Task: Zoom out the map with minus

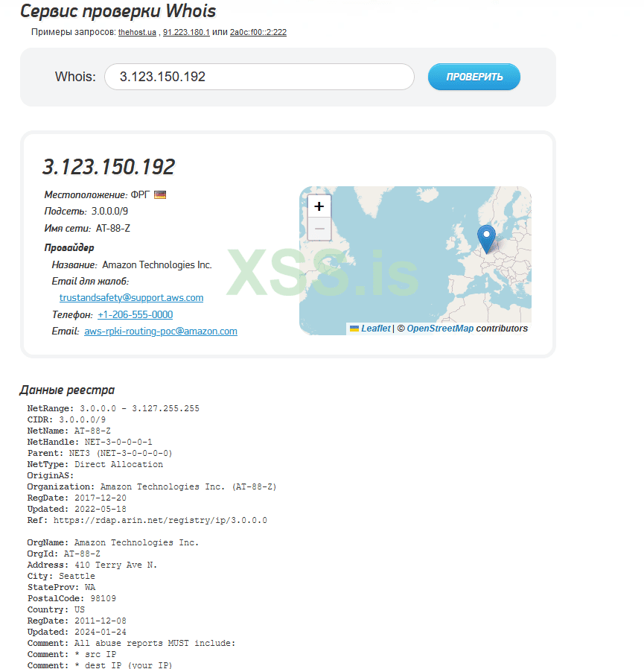Action: [x=319, y=229]
